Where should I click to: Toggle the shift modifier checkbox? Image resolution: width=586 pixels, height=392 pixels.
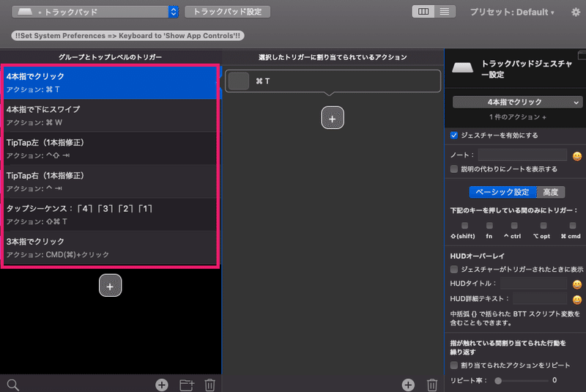pos(464,226)
